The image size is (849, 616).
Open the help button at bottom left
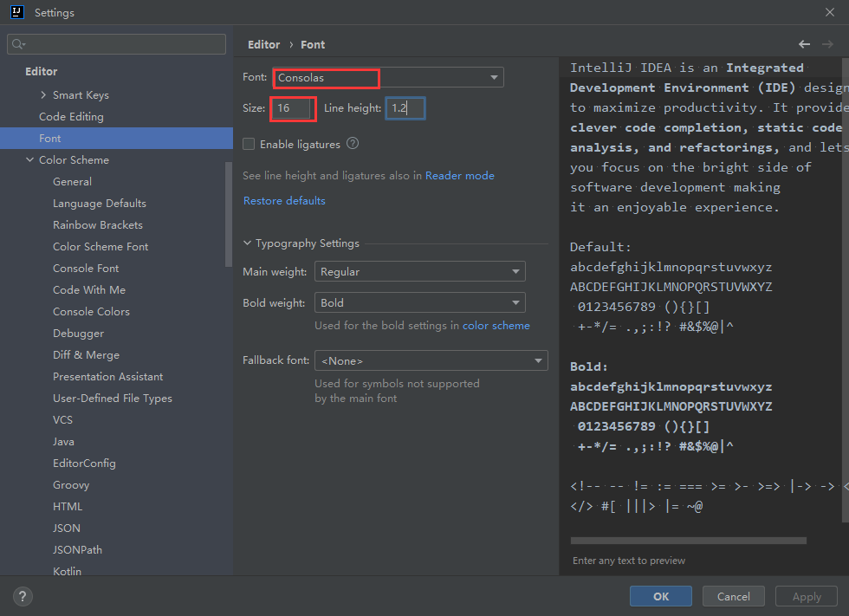(23, 597)
